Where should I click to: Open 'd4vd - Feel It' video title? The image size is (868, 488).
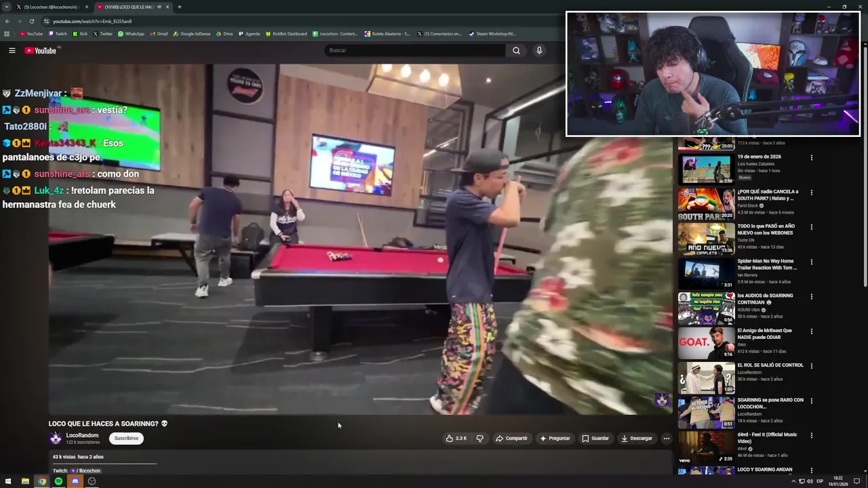768,438
